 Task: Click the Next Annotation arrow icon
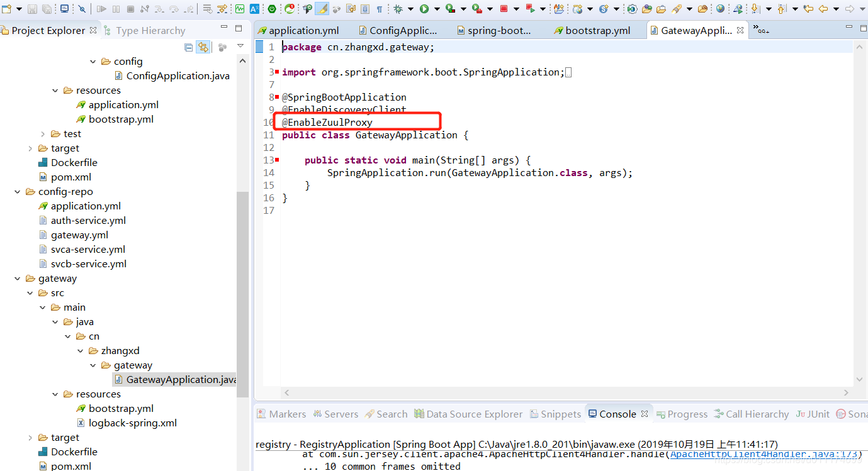click(755, 9)
